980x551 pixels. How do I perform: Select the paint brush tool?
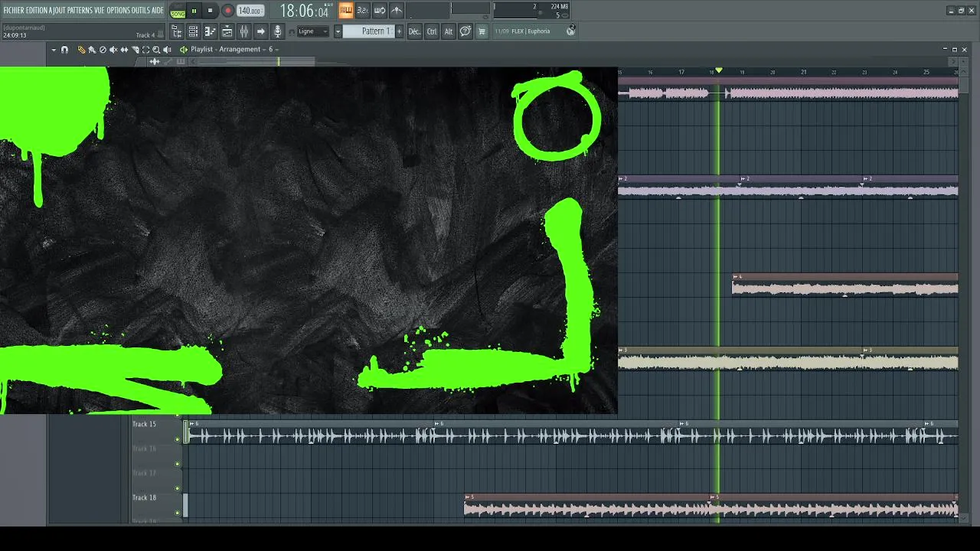pos(92,50)
